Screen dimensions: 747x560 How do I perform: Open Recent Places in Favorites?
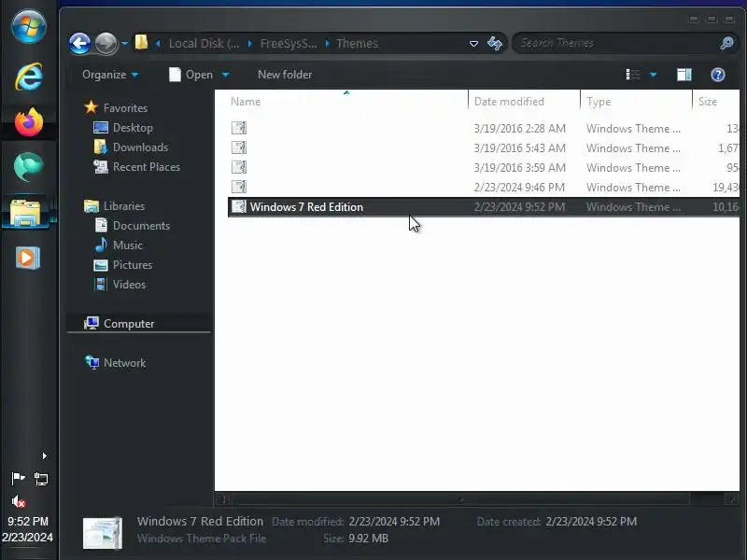(136, 167)
